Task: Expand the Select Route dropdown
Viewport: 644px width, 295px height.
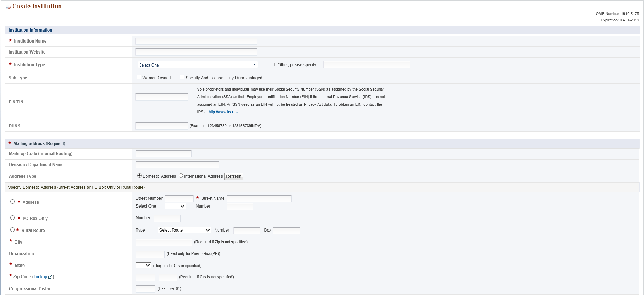Action: pos(184,230)
